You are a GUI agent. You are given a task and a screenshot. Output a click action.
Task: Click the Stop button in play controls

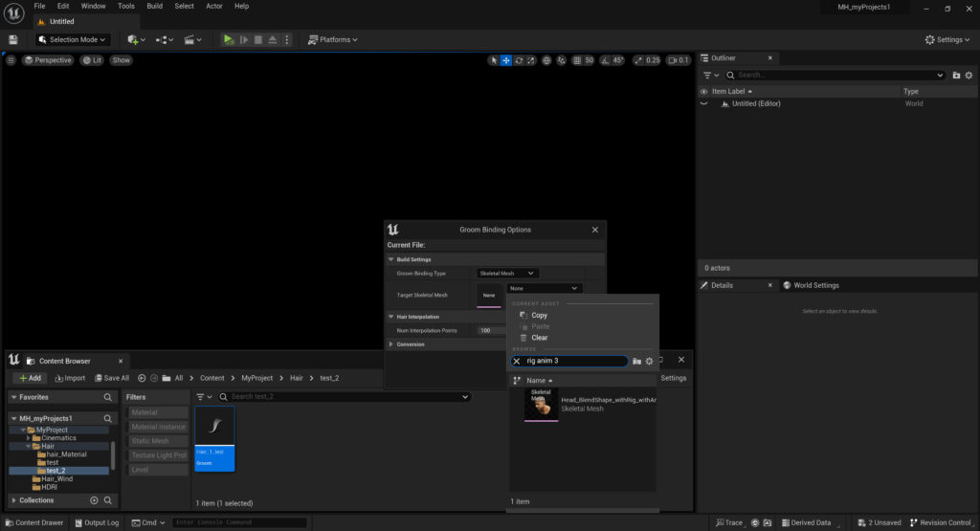(x=258, y=39)
